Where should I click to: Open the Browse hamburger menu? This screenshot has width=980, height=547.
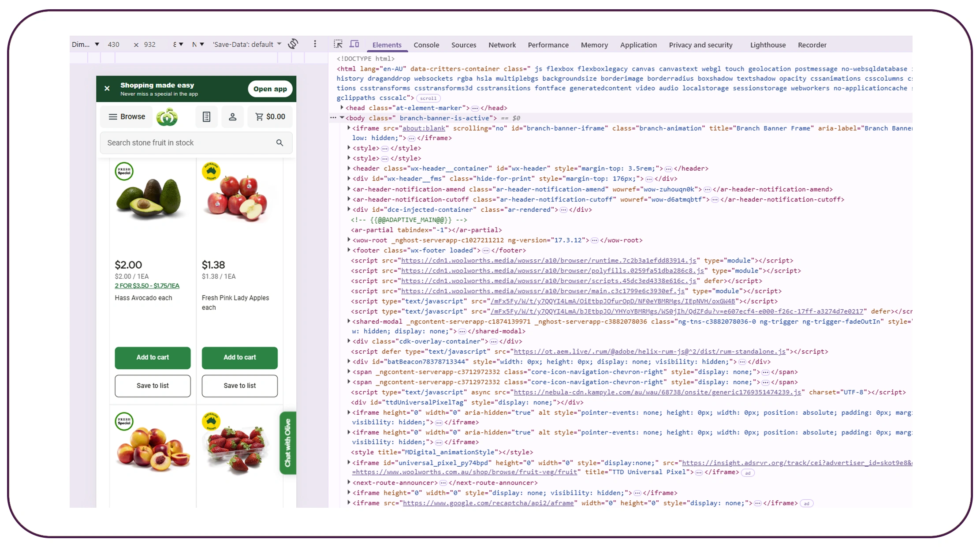[126, 116]
